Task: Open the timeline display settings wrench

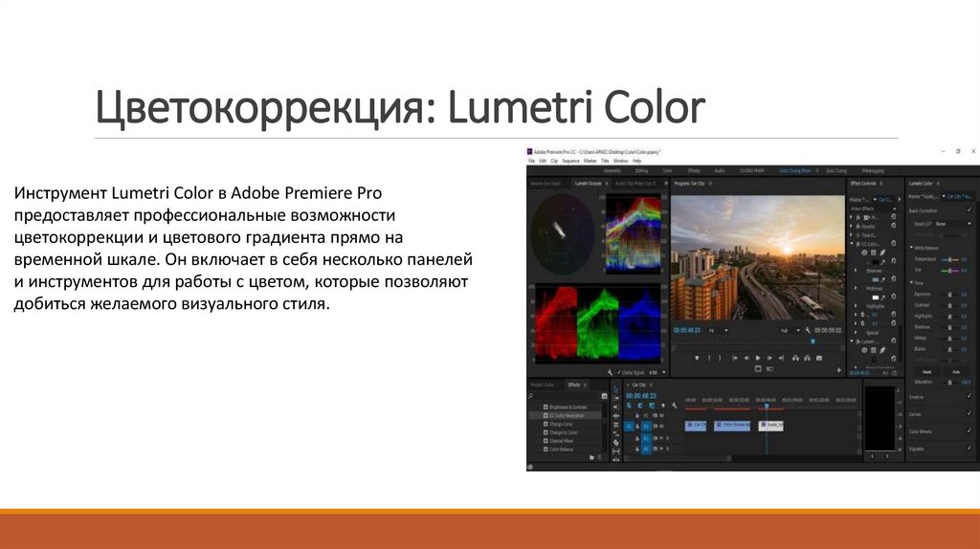Action: [675, 406]
